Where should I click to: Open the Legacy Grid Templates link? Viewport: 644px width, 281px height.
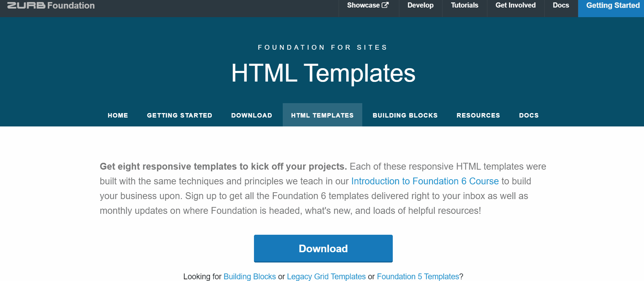coord(326,276)
